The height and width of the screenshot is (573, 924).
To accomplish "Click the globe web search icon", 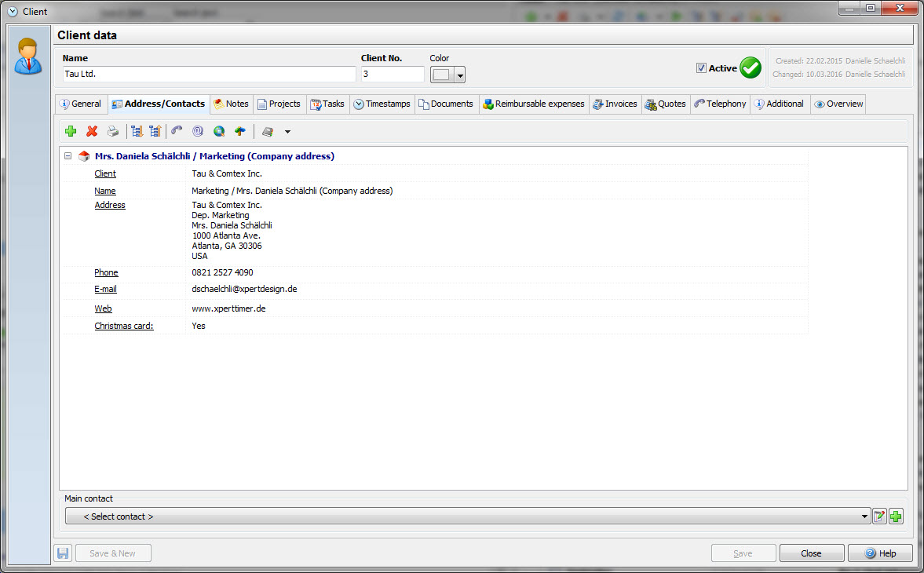I will pyautogui.click(x=219, y=132).
